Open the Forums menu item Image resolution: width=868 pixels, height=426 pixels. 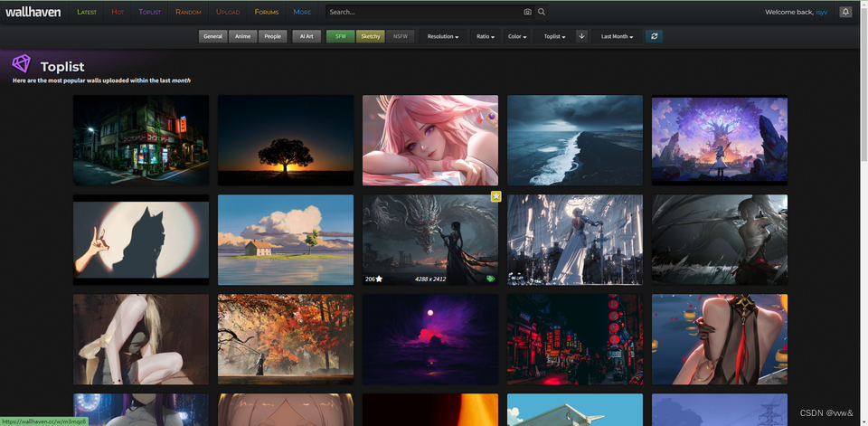267,12
